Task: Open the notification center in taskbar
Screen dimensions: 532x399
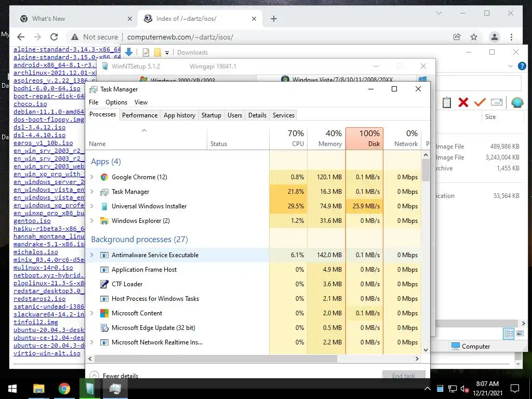Action: pyautogui.click(x=515, y=389)
